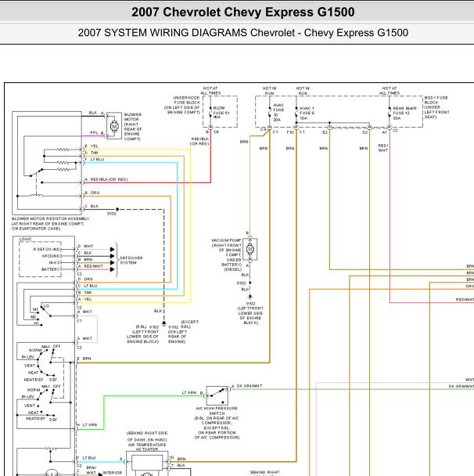Click the F LT BLU terminal label at the resistor
This screenshot has height=476, width=474.
click(95, 160)
